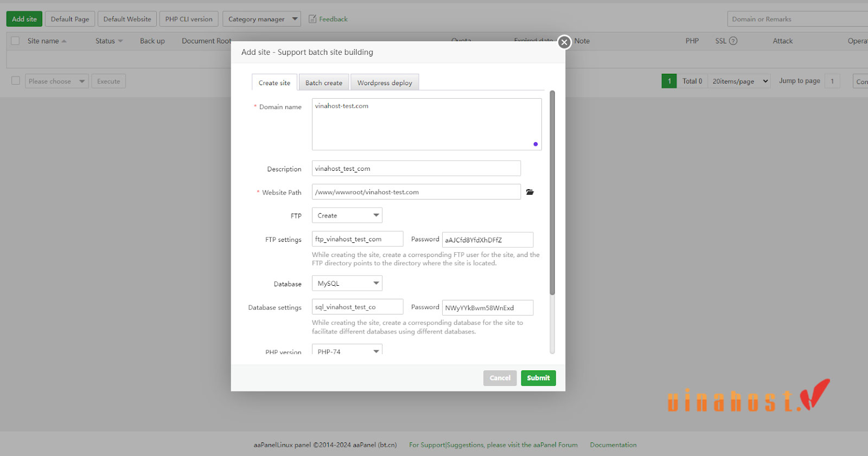Change the 20items/page selector

pos(739,81)
